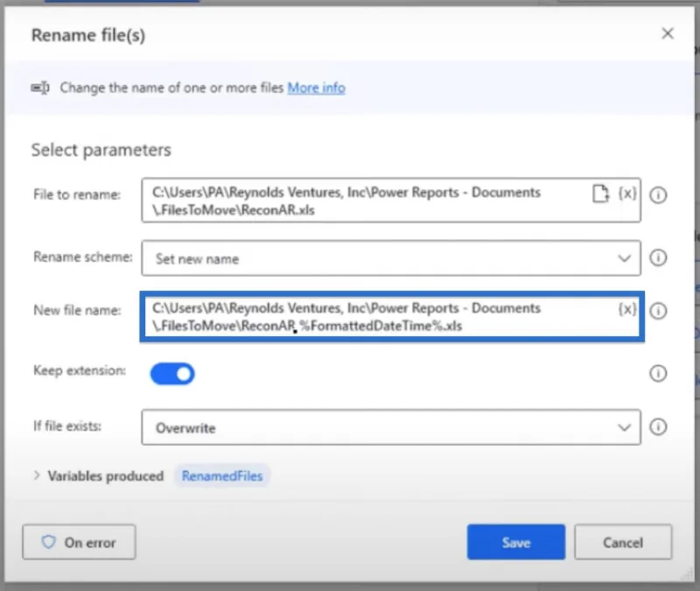
Task: Show info for New file name parameter
Action: tap(658, 311)
